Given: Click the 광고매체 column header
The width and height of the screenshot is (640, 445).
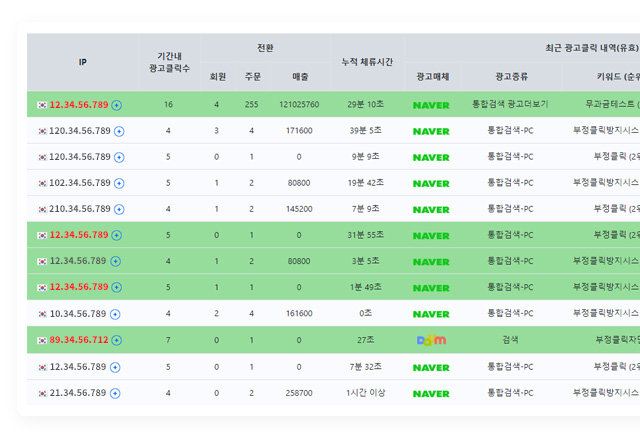Looking at the screenshot, I should pos(433,76).
